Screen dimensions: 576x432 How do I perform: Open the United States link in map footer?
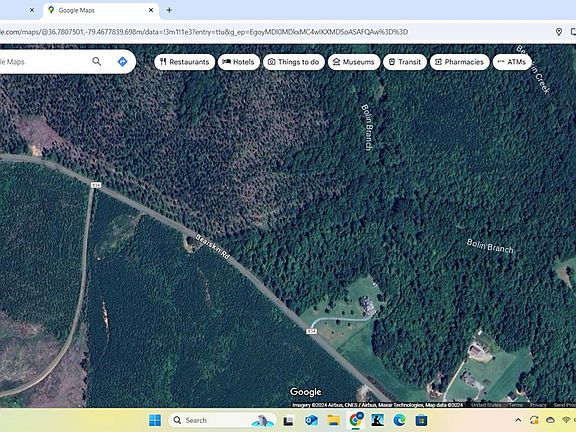pos(486,405)
